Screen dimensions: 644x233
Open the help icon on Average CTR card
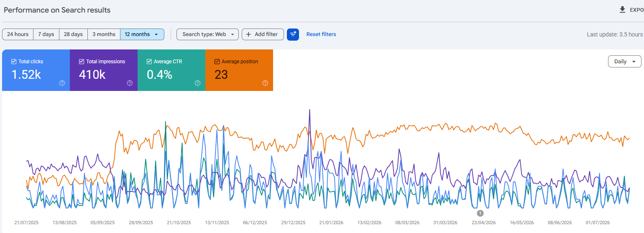click(x=197, y=83)
